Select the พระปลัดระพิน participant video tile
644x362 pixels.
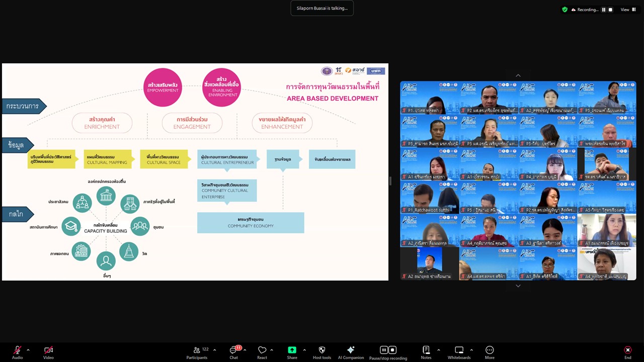(x=607, y=131)
